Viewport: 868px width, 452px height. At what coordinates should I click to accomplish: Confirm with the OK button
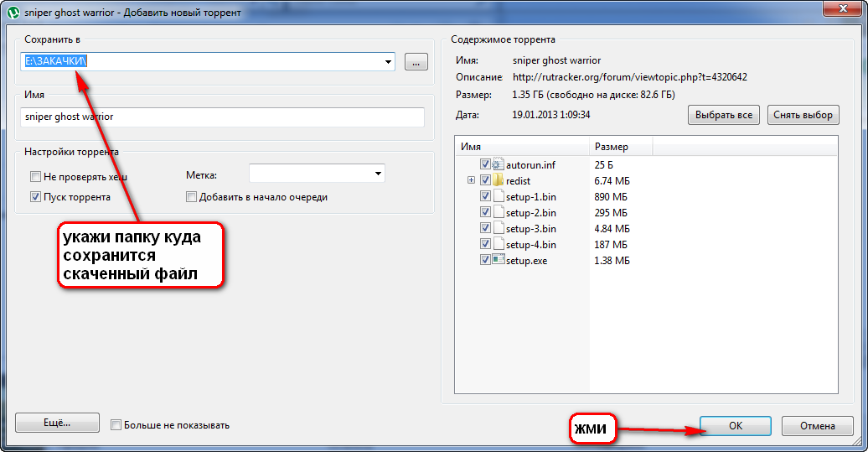(x=735, y=426)
